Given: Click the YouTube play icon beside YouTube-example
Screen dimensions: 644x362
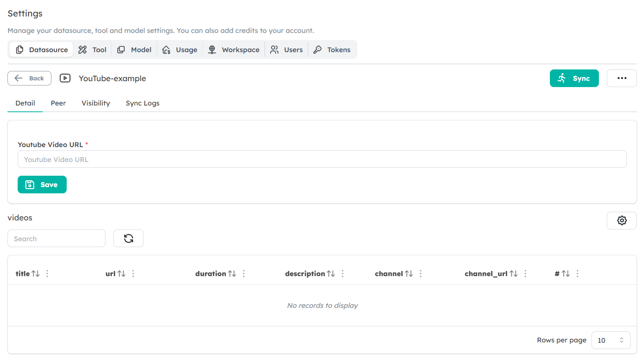Looking at the screenshot, I should [x=65, y=78].
